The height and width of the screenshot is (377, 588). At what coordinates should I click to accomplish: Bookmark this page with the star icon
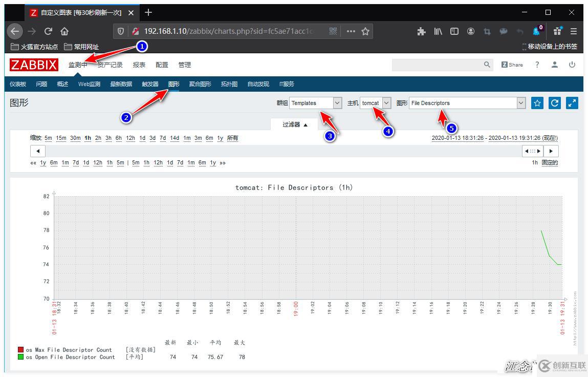pos(365,31)
